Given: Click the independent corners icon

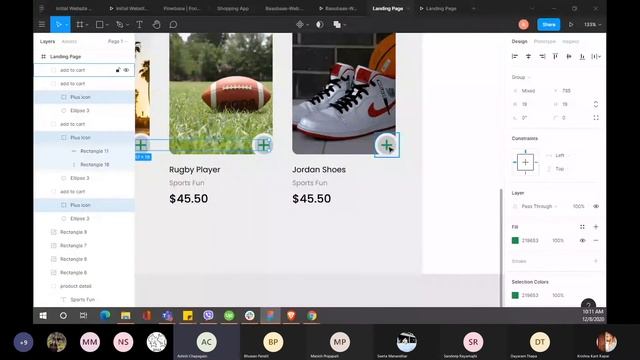Looking at the screenshot, I should [x=596, y=118].
